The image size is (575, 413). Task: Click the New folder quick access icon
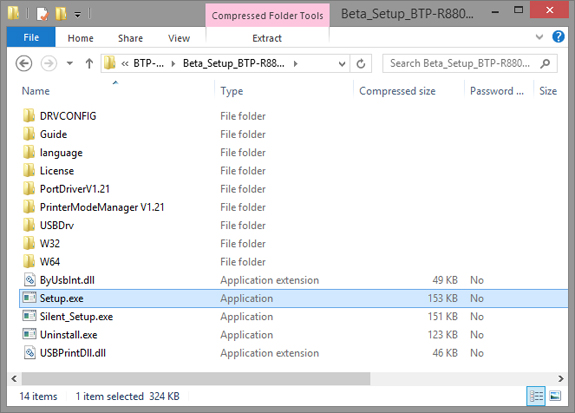(61, 14)
